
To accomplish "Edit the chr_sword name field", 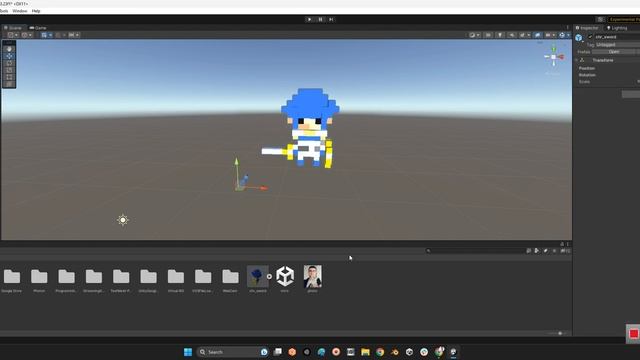I will 617,37.
